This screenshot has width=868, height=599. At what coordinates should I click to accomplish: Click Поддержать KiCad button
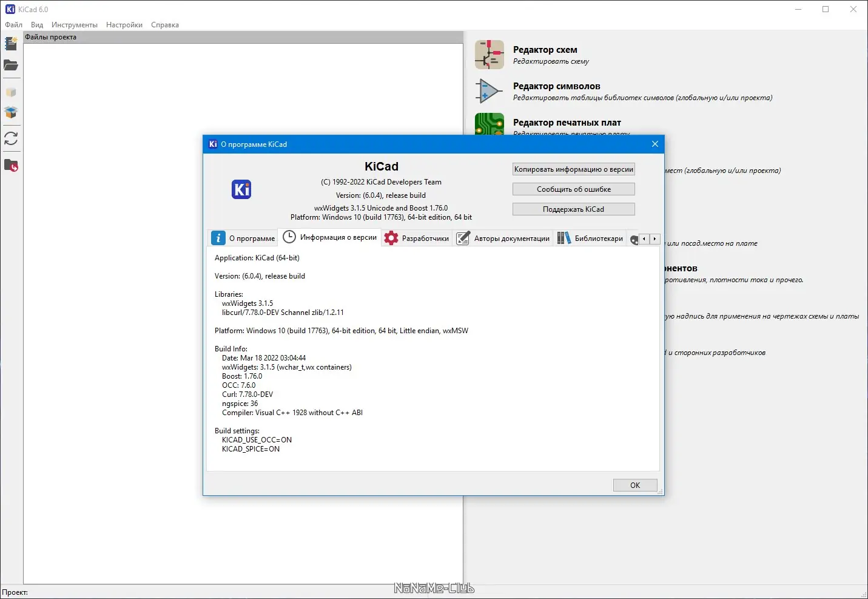point(574,209)
